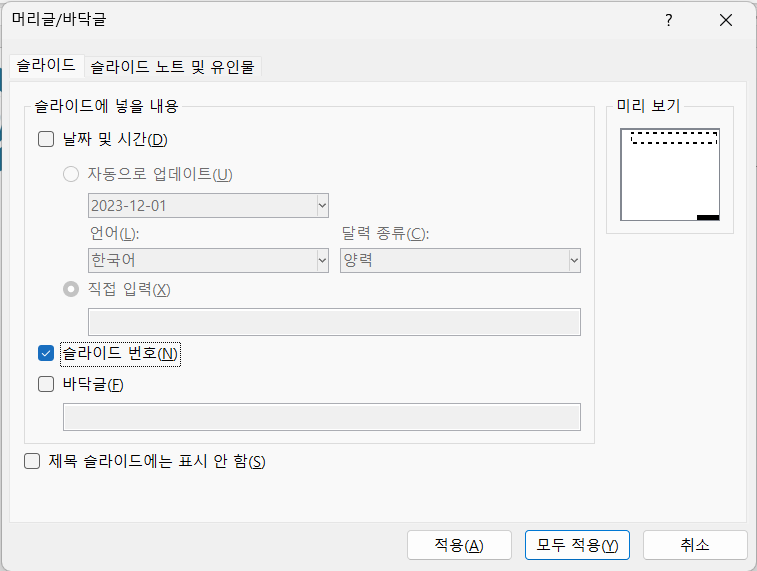Select the 직접 입력 radio button
The image size is (757, 571).
(71, 289)
